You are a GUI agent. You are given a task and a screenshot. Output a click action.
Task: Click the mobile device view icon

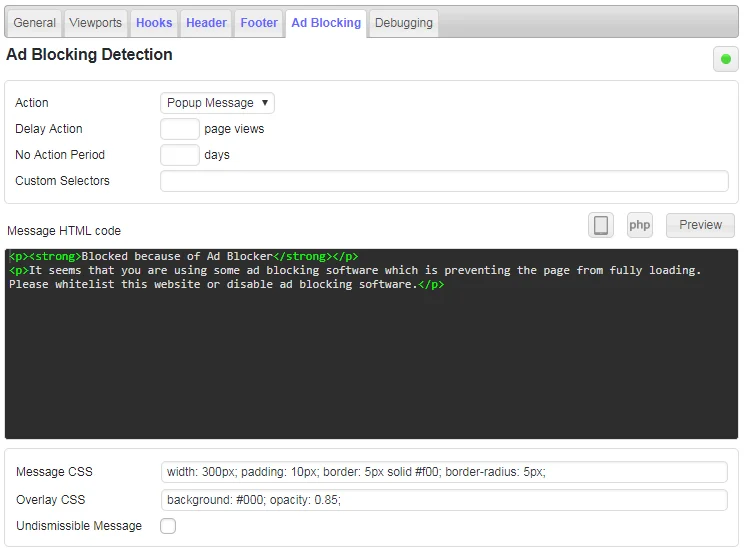[601, 225]
